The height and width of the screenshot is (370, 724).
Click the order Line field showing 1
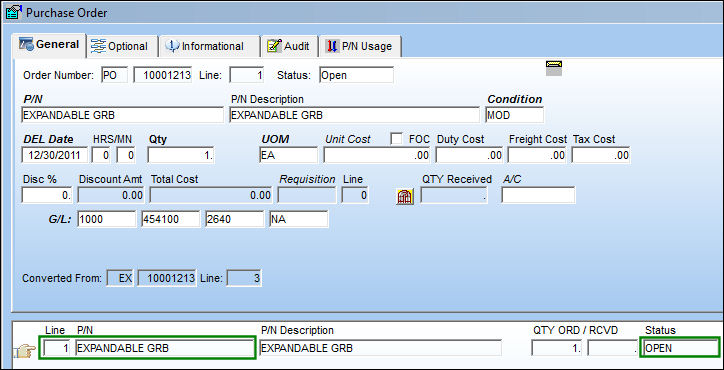pos(247,75)
